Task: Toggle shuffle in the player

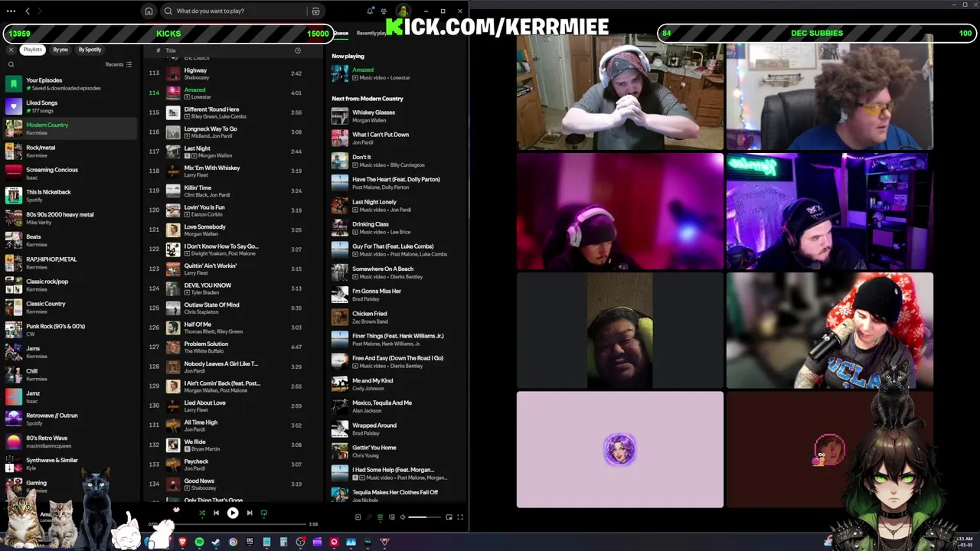Action: point(201,514)
